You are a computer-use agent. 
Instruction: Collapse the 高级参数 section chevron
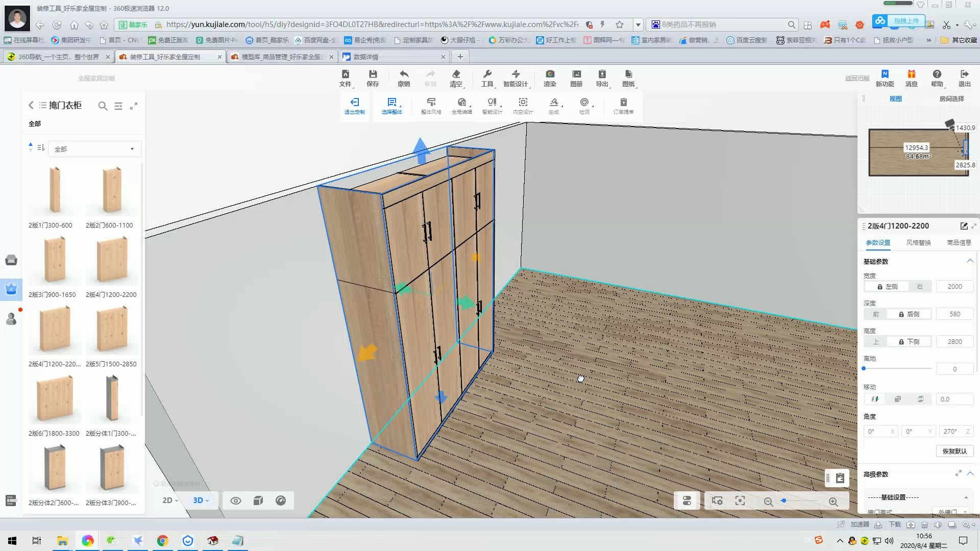click(970, 473)
